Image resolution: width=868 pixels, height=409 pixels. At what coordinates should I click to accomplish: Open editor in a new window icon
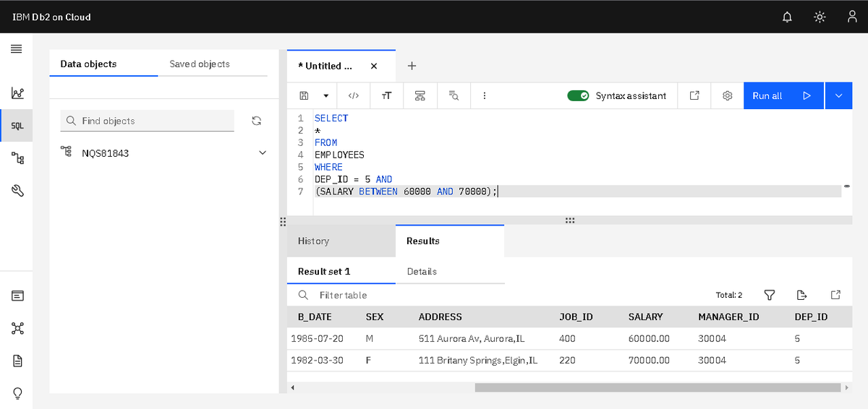(694, 95)
